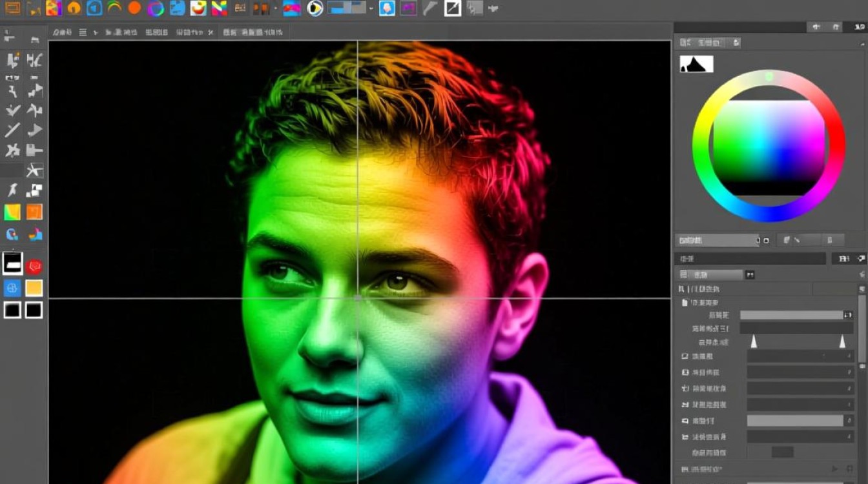Click the white-bordered black foreground color box
The height and width of the screenshot is (484, 868).
12,263
